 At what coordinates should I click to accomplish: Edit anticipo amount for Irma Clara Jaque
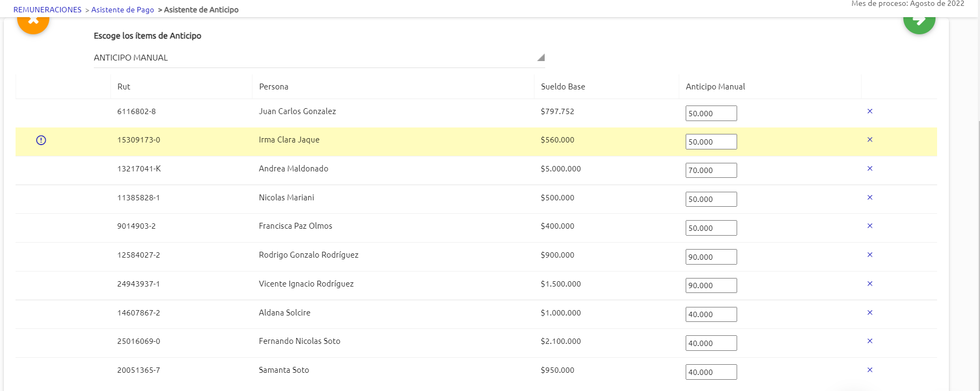711,142
